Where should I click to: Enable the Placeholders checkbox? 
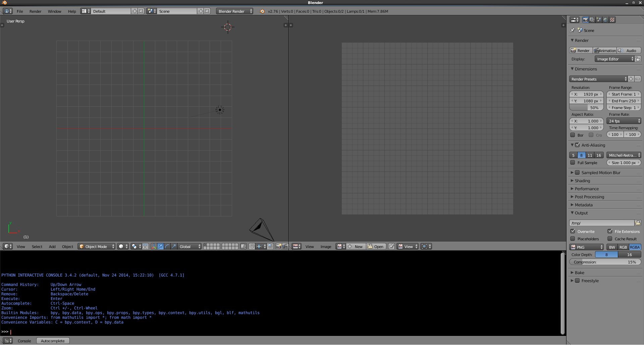573,239
